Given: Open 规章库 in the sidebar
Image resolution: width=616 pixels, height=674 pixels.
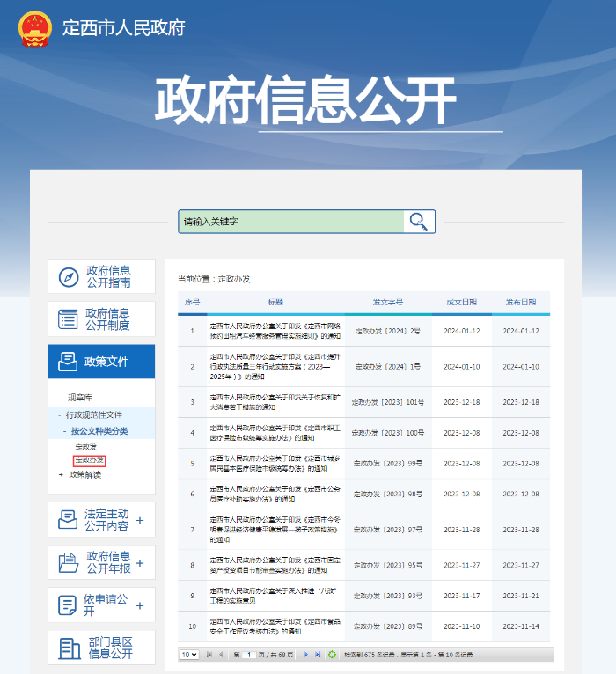Looking at the screenshot, I should coord(80,398).
